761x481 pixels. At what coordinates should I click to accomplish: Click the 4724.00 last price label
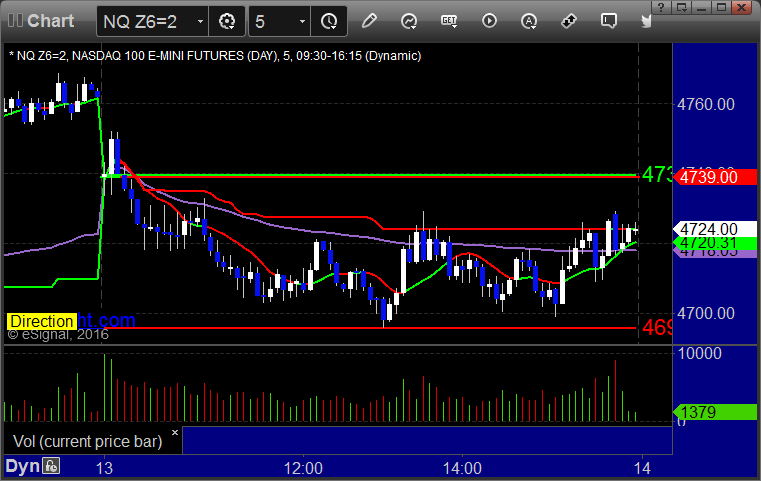tap(715, 228)
